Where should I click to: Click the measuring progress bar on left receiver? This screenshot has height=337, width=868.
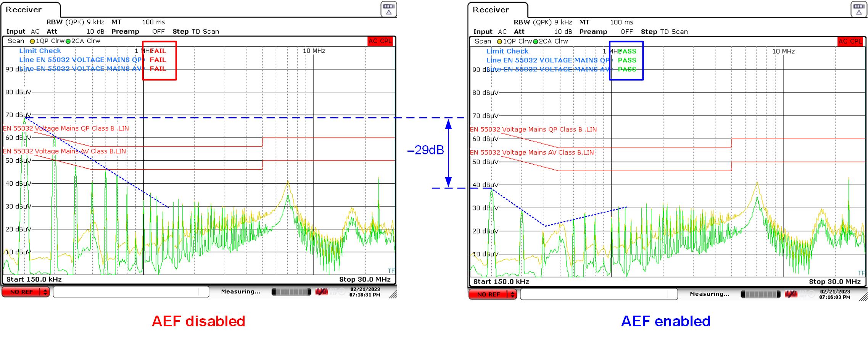coord(291,292)
